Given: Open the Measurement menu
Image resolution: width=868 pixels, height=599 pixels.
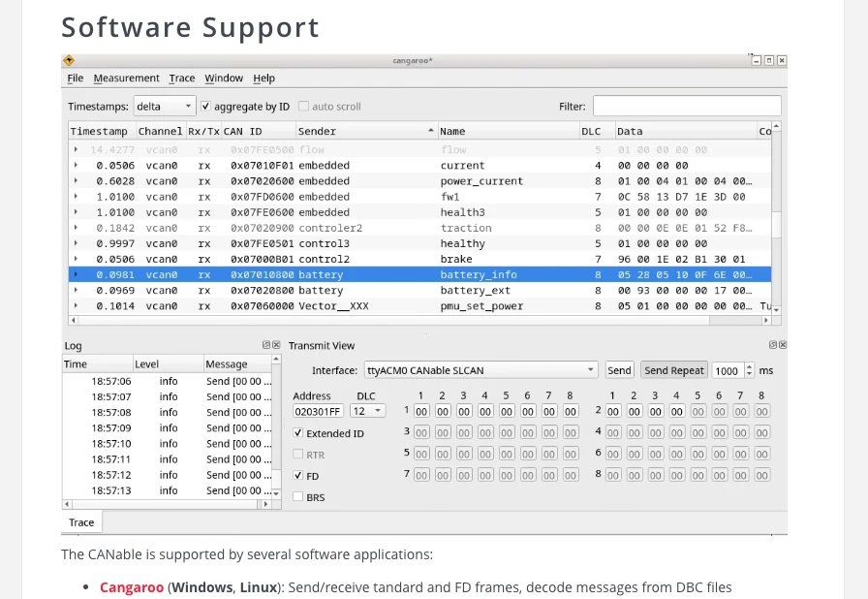Looking at the screenshot, I should [126, 79].
